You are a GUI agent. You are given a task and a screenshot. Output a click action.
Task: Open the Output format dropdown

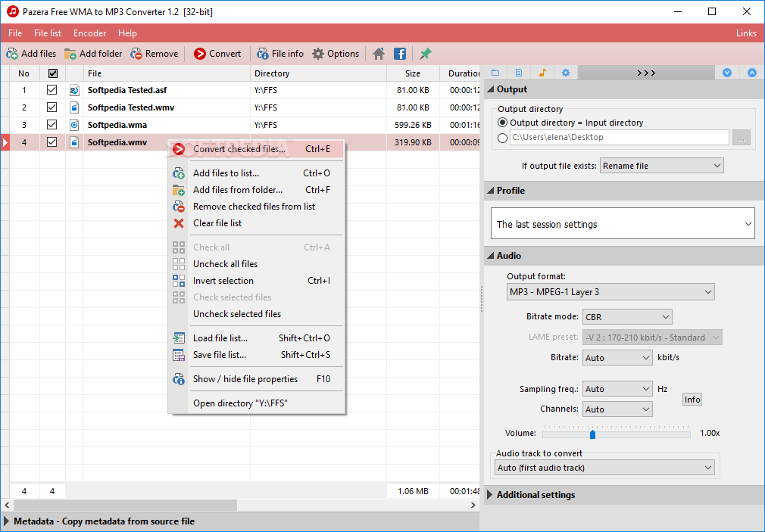tap(610, 292)
